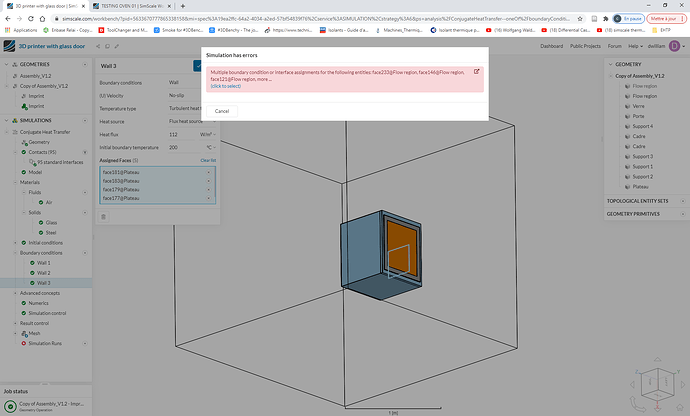Collapse the GEOMETRY panel on the right
Viewport: 690px width, 416px height.
610,64
